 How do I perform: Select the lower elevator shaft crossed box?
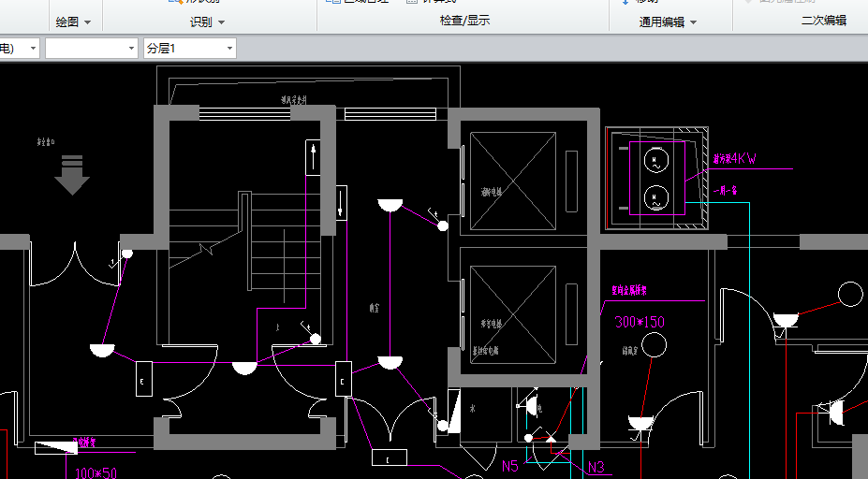click(x=512, y=314)
